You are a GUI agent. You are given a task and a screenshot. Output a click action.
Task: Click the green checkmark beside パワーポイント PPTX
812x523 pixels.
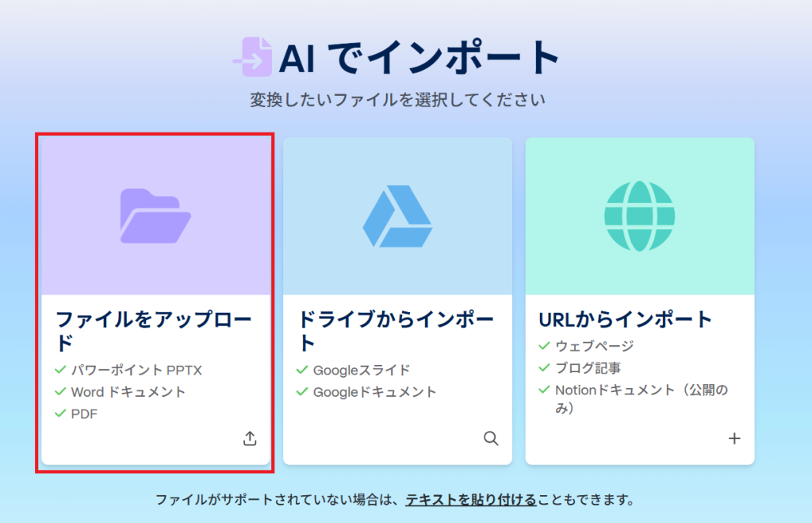pyautogui.click(x=60, y=370)
